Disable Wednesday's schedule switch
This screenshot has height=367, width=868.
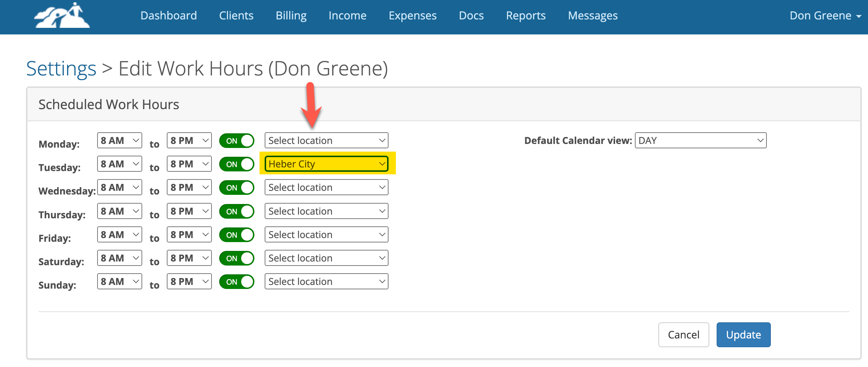point(236,187)
